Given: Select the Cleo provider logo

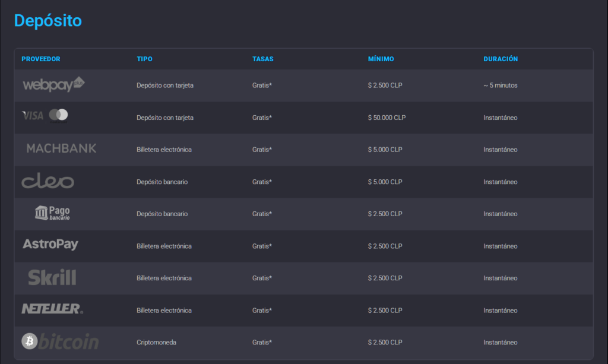Looking at the screenshot, I should (47, 181).
